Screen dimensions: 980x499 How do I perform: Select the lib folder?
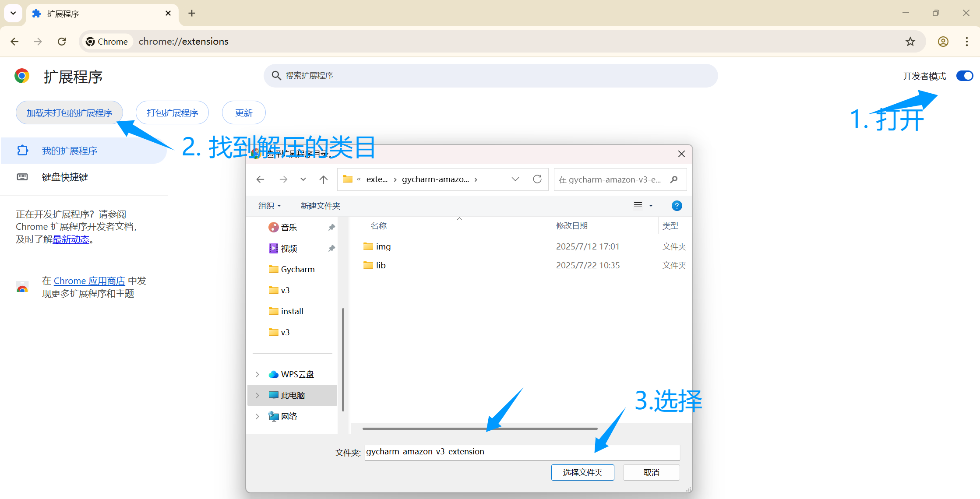pos(374,265)
